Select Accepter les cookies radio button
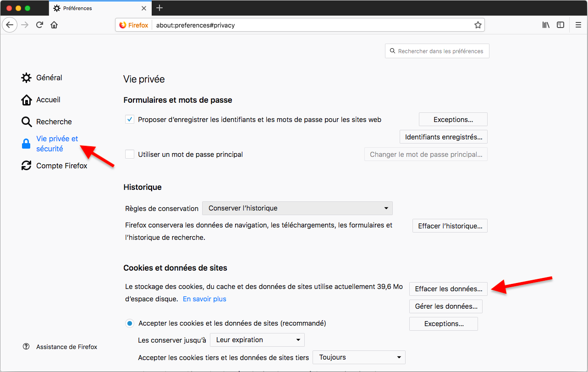 (x=130, y=323)
